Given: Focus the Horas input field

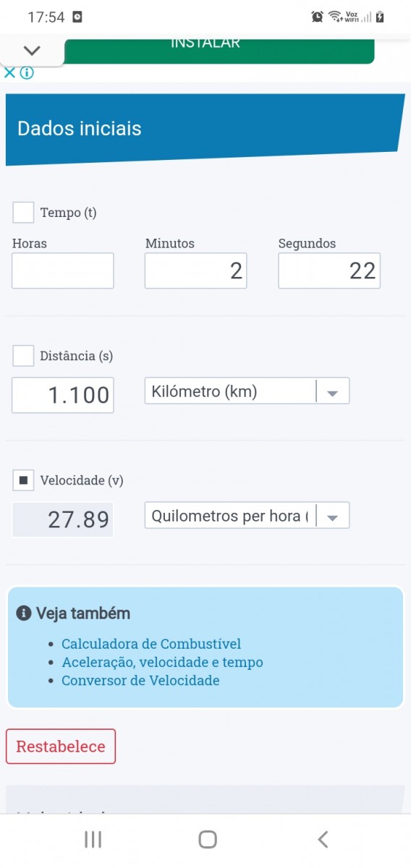Looking at the screenshot, I should [x=63, y=271].
